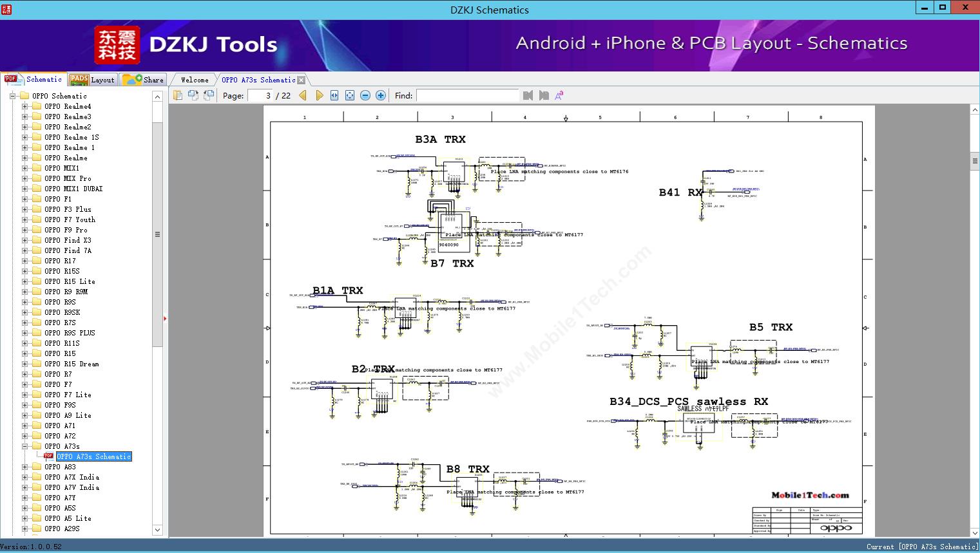Select the OPPO A72 tree item
Screen dimensions: 980x553
click(x=60, y=436)
